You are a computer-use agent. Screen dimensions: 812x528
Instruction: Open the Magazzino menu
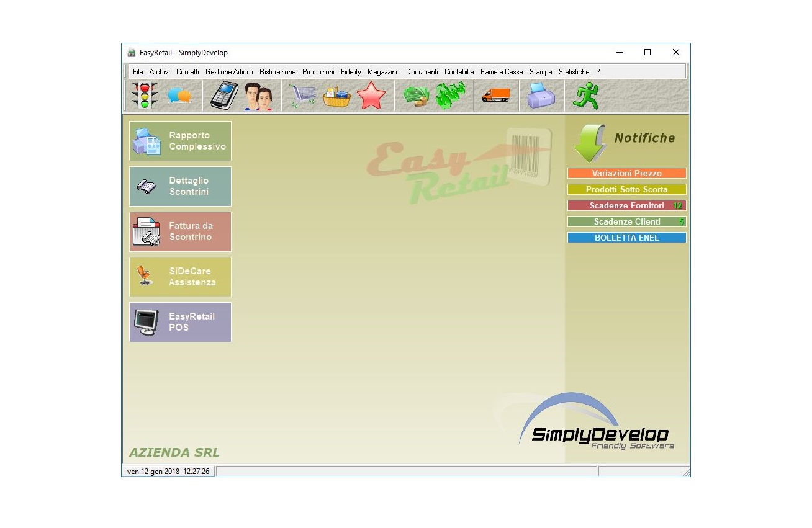tap(383, 72)
